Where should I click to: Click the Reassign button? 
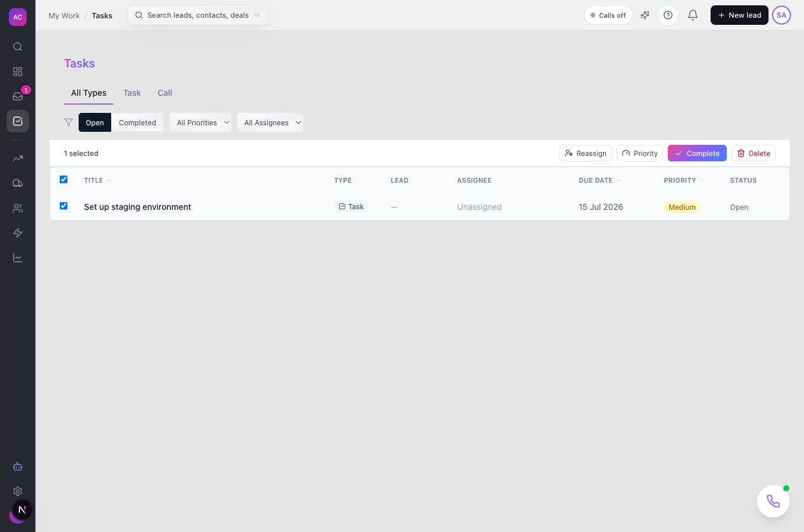585,153
